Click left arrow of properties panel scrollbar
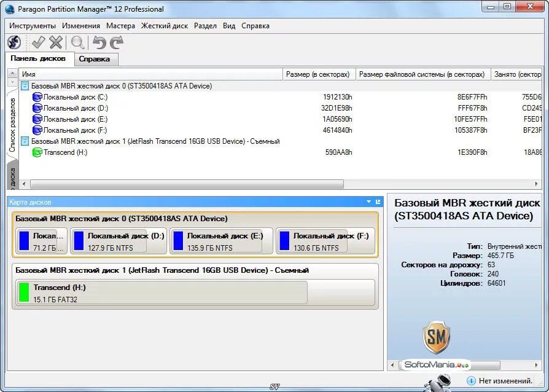Viewport: 549px width, 392px height. tap(392, 365)
